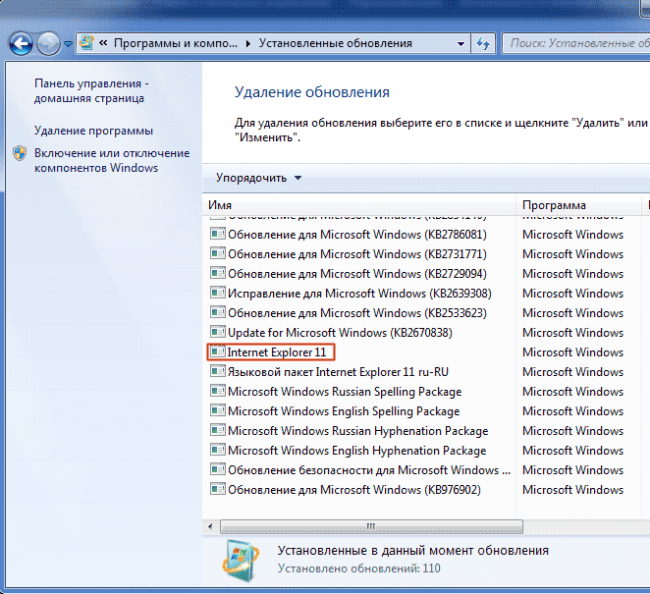Click the icon of KB2786081 update

218,234
